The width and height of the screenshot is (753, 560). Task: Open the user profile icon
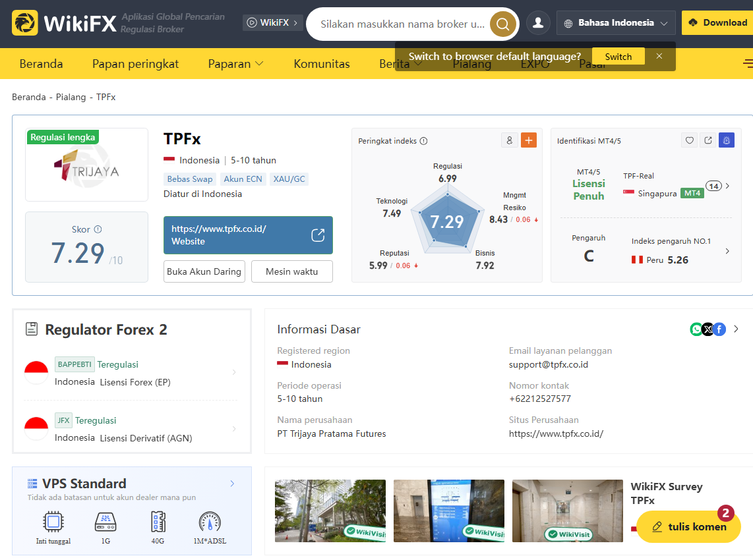click(538, 22)
